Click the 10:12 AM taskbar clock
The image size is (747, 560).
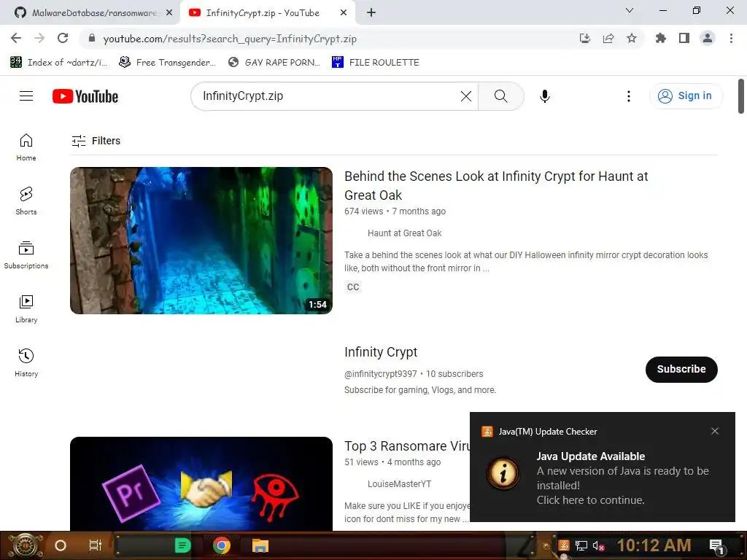click(654, 545)
